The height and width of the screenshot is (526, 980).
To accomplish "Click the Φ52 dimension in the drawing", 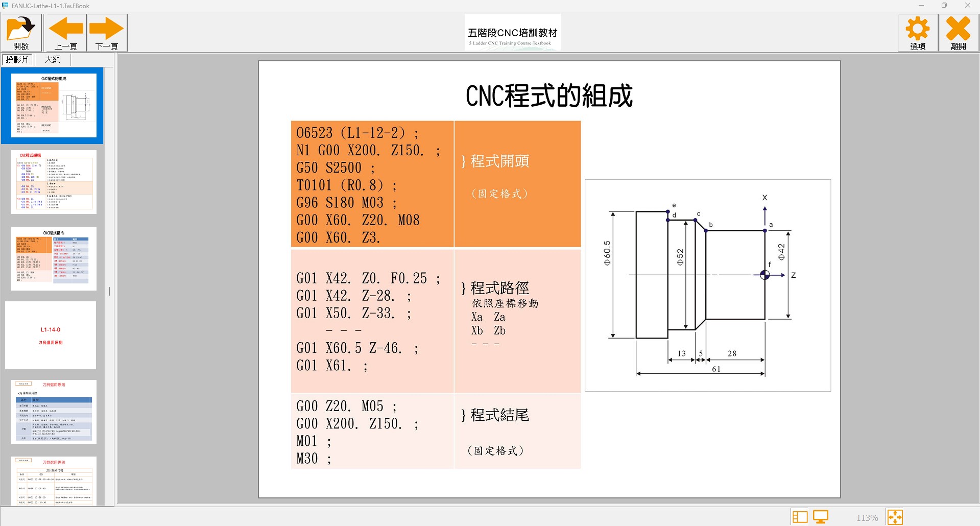I will click(x=680, y=257).
